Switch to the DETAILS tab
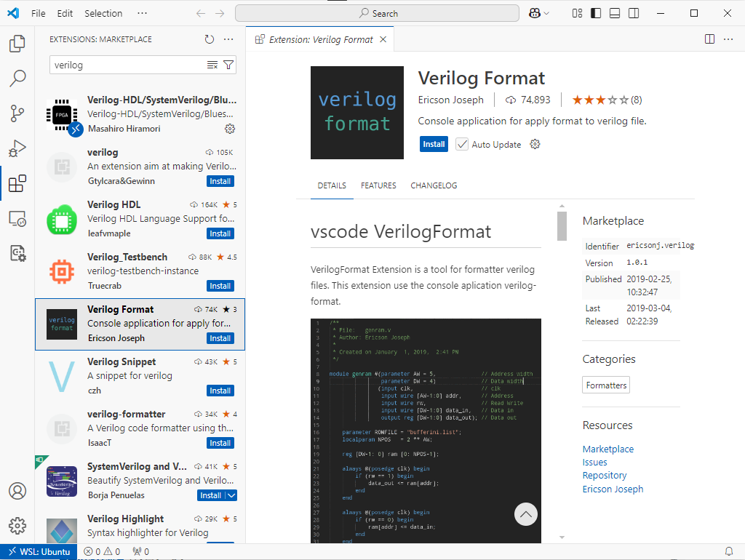Image resolution: width=745 pixels, height=560 pixels. [332, 185]
